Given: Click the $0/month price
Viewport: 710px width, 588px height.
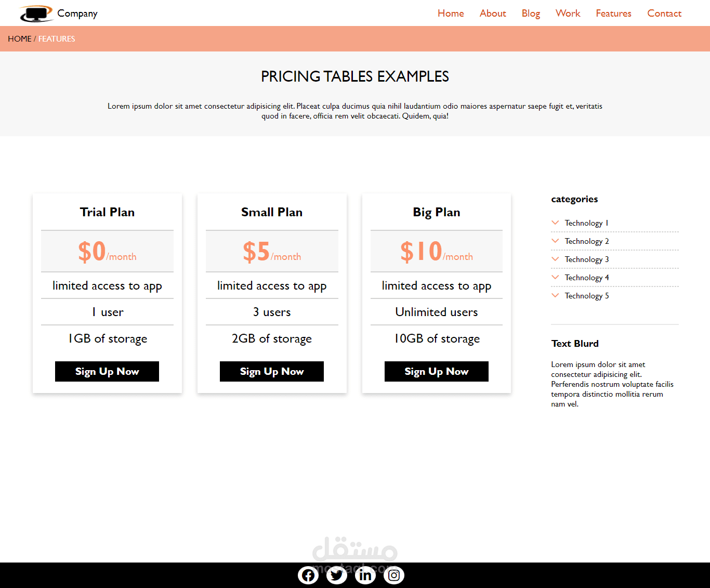Looking at the screenshot, I should [x=107, y=251].
